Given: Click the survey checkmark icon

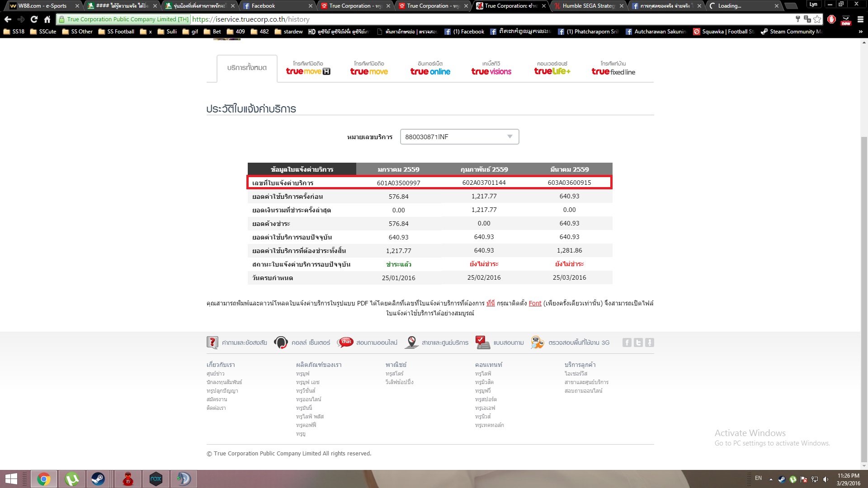Looking at the screenshot, I should [482, 343].
